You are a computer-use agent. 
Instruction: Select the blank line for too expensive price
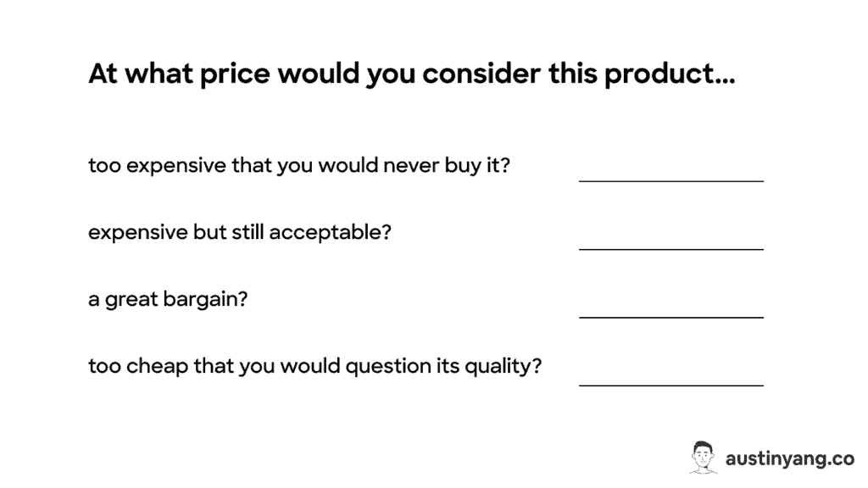click(x=671, y=180)
